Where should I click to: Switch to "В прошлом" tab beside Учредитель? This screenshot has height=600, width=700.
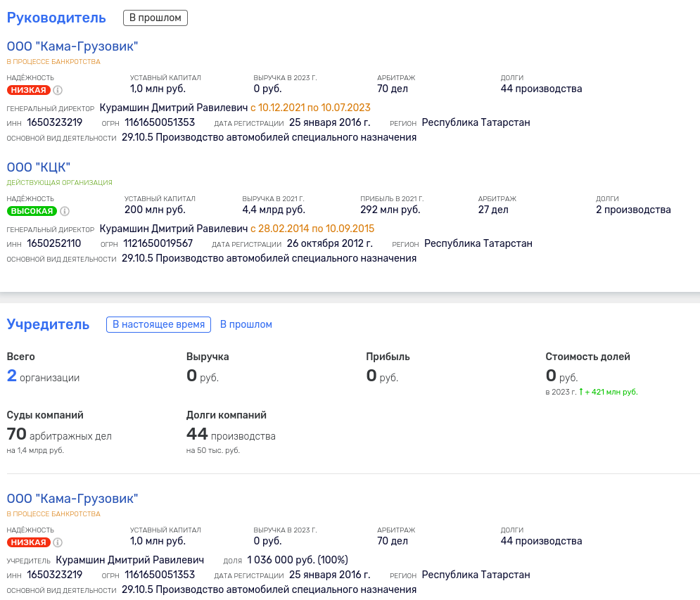click(x=246, y=324)
